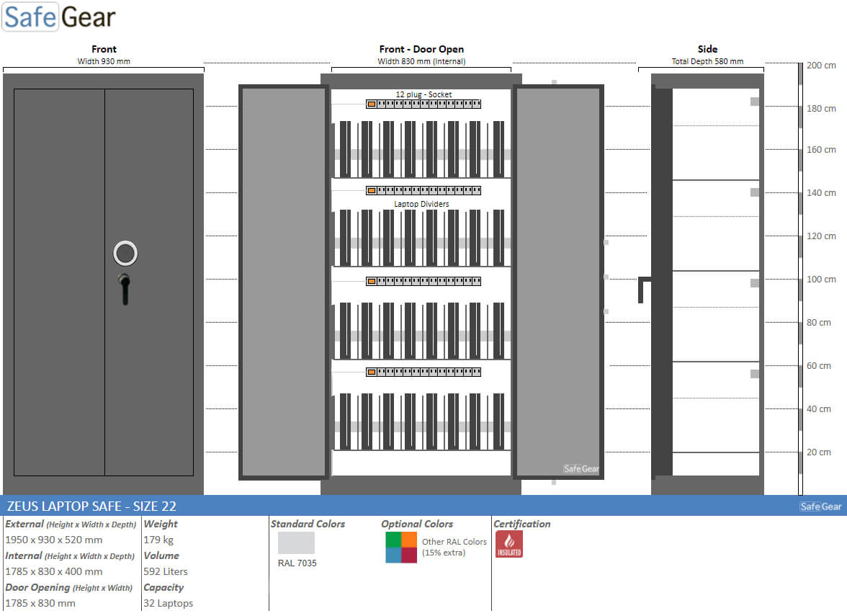The image size is (847, 616).
Task: Click the external dimensions "1950 x 930 x 520 mm"
Action: click(53, 540)
